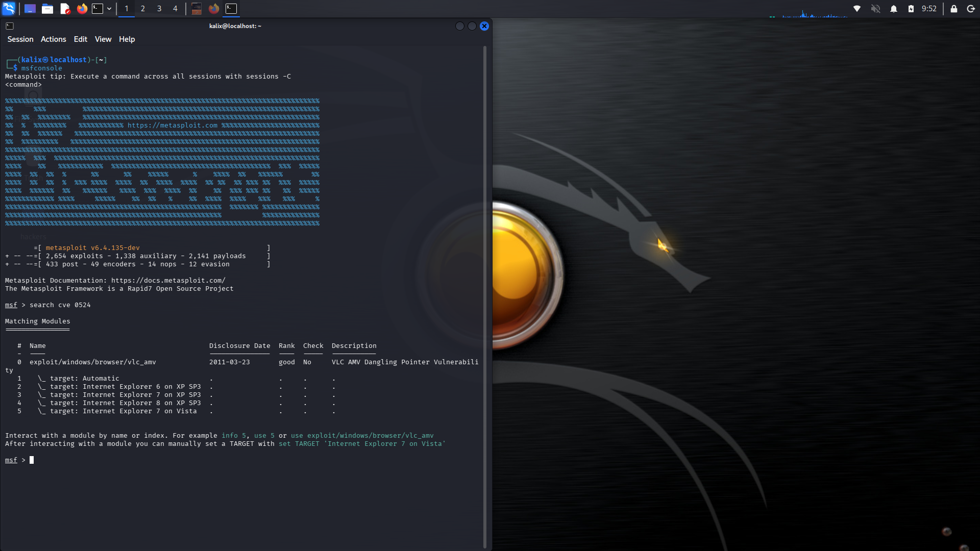980x551 pixels.
Task: Open the Session menu
Action: point(20,39)
